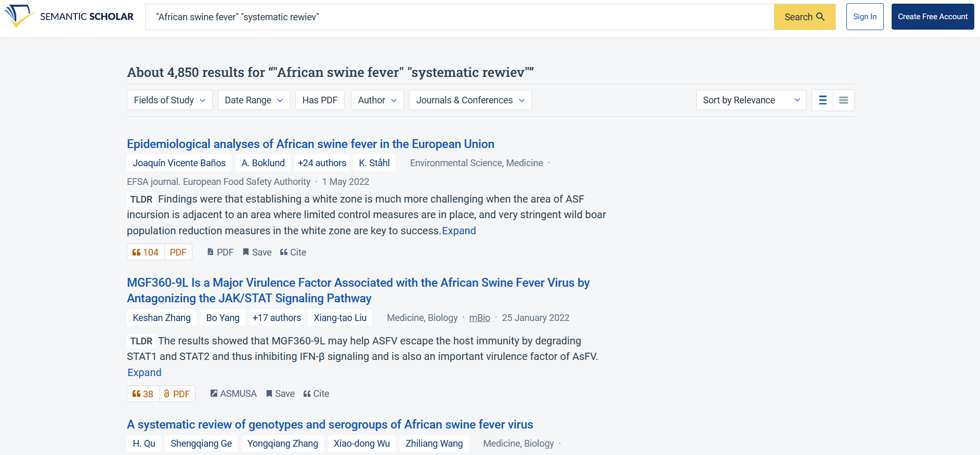Image resolution: width=980 pixels, height=455 pixels.
Task: Expand TLDR of the first result
Action: [x=459, y=231]
